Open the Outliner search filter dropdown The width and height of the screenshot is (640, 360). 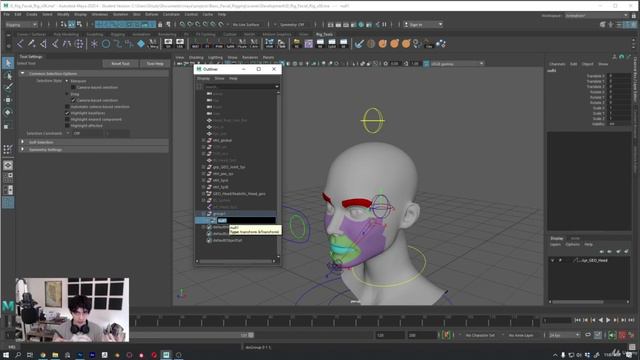277,87
